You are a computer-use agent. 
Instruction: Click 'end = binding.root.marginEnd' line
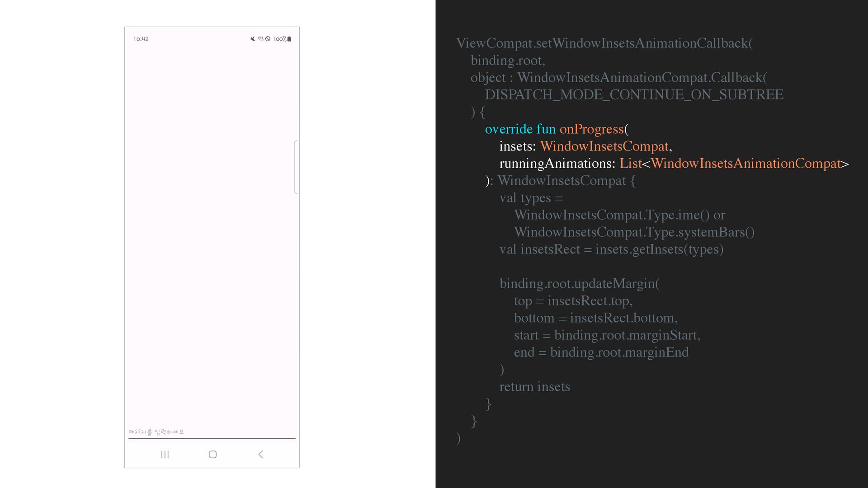601,352
